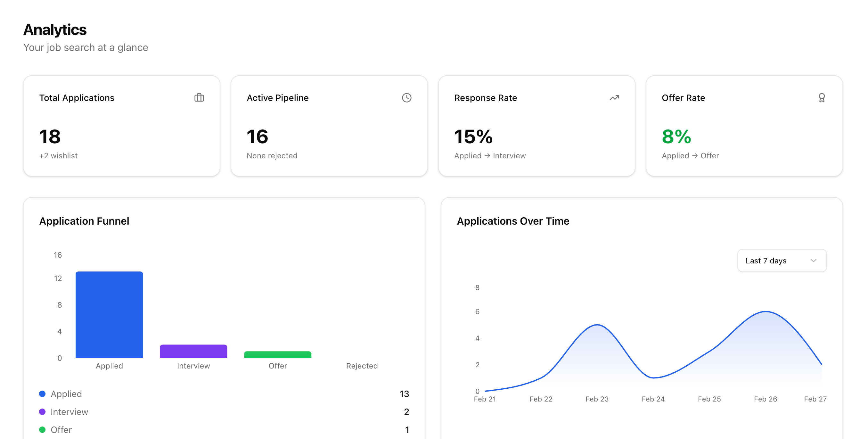Click the +2 wishlist label
Viewport: 868px width, 439px height.
58,155
